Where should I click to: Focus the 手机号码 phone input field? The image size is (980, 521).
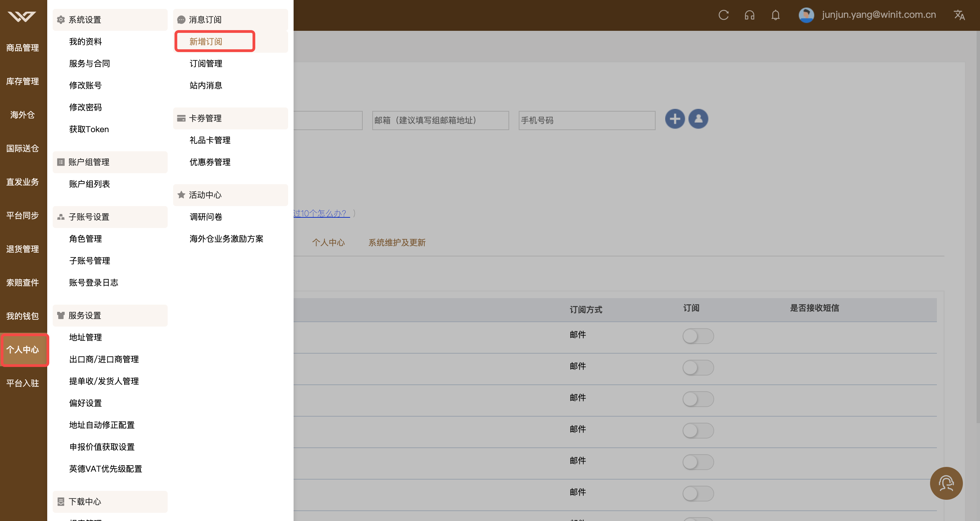(587, 120)
